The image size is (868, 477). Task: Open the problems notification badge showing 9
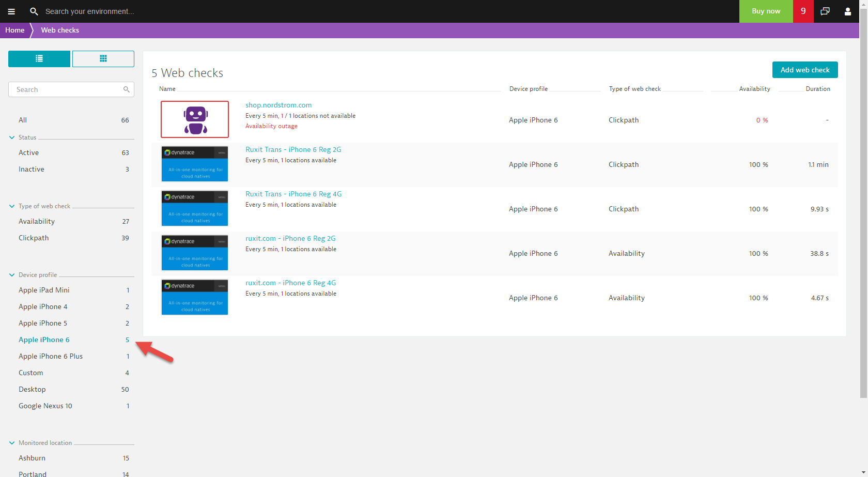coord(803,11)
